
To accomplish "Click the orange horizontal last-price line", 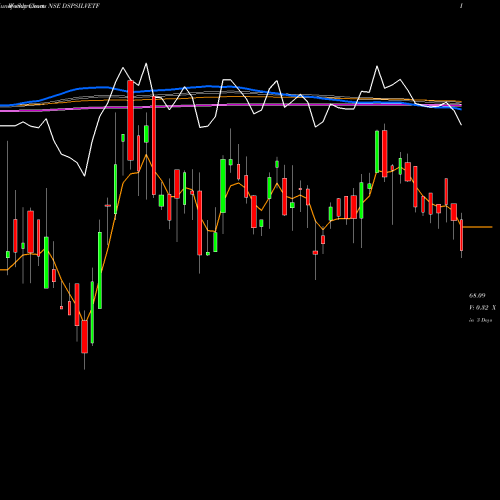I will point(478,227).
